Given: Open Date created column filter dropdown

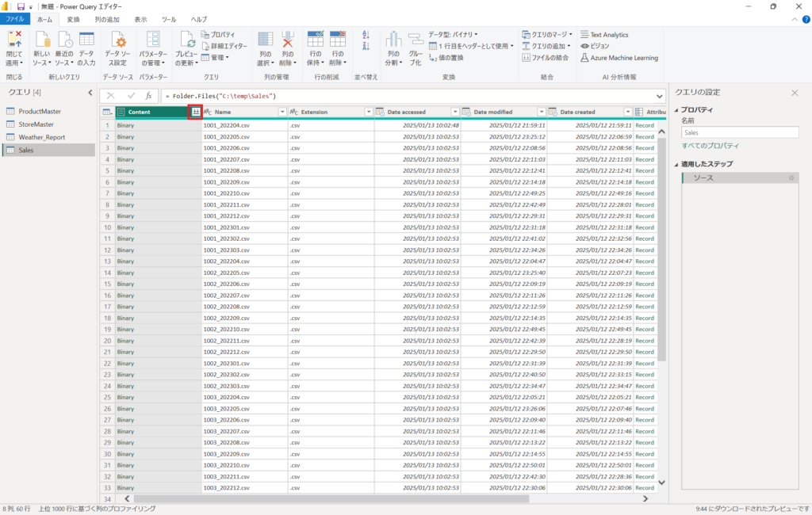Looking at the screenshot, I should pyautogui.click(x=628, y=112).
